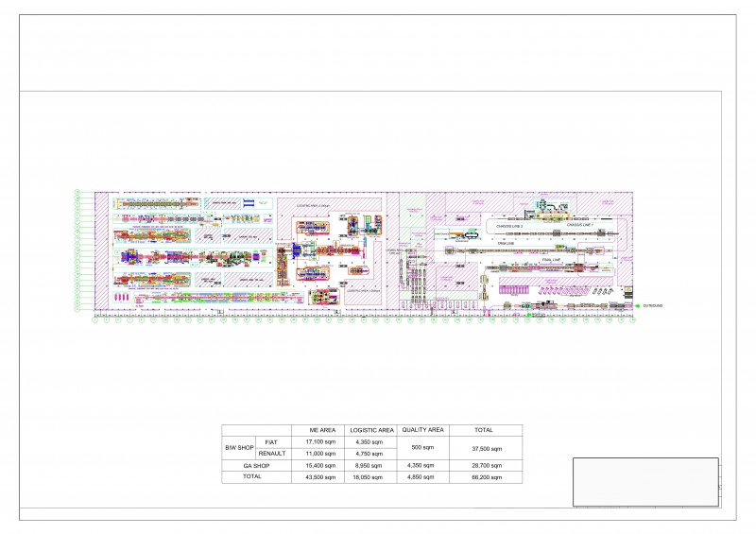Click the GA SHOP row label
Image resolution: width=756 pixels, height=534 pixels.
256,466
